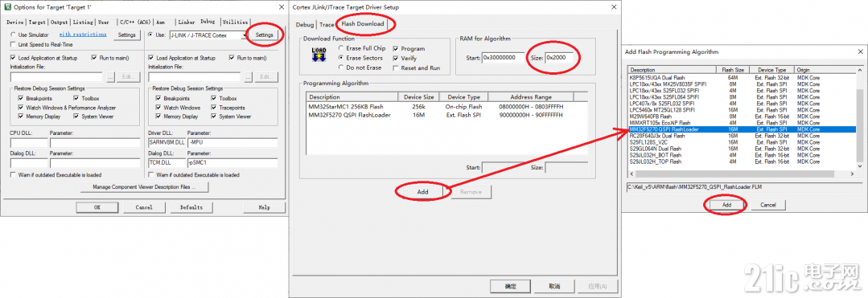The image size is (868, 298).
Task: Select S25FL128S_V2C in flash list
Action: 742,143
